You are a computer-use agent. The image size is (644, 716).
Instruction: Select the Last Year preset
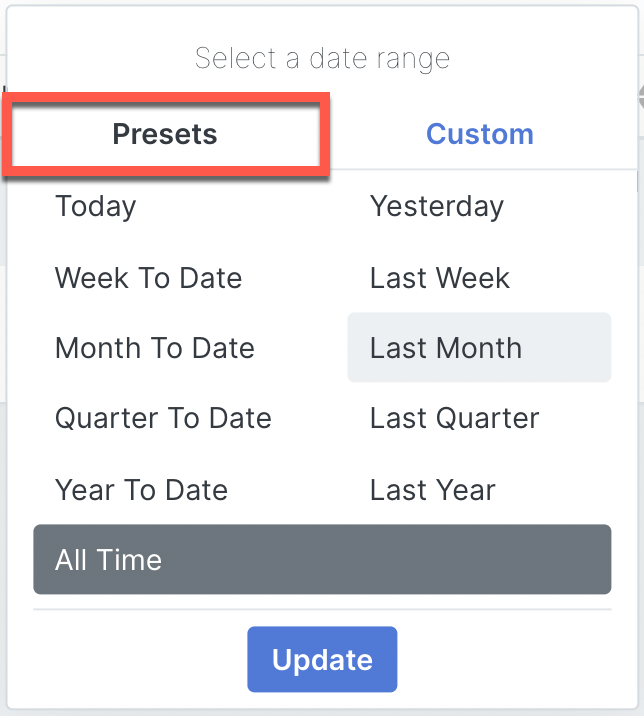click(x=433, y=490)
